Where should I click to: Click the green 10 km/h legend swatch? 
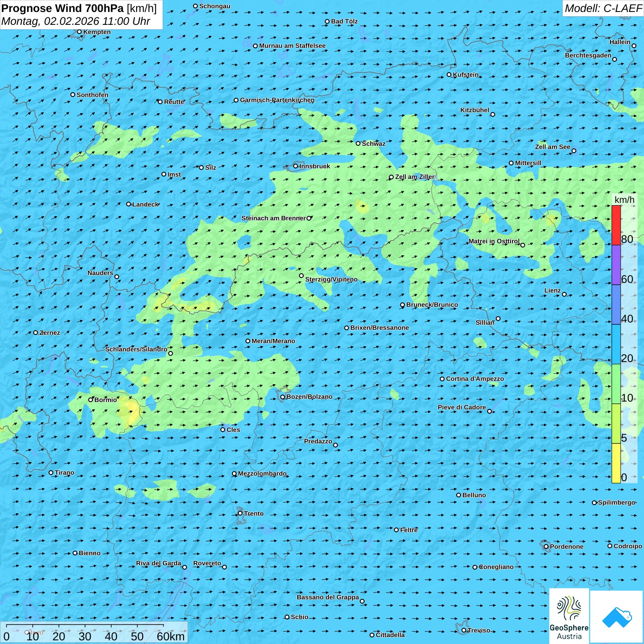616,384
